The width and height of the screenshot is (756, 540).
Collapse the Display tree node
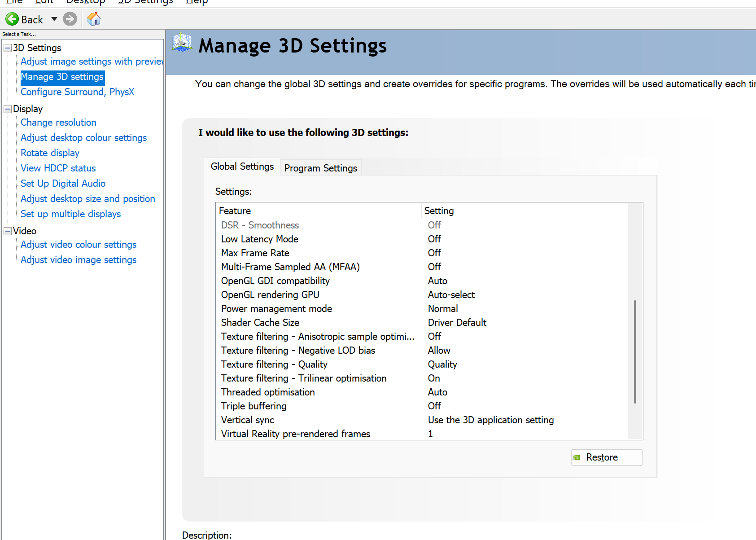pyautogui.click(x=8, y=109)
